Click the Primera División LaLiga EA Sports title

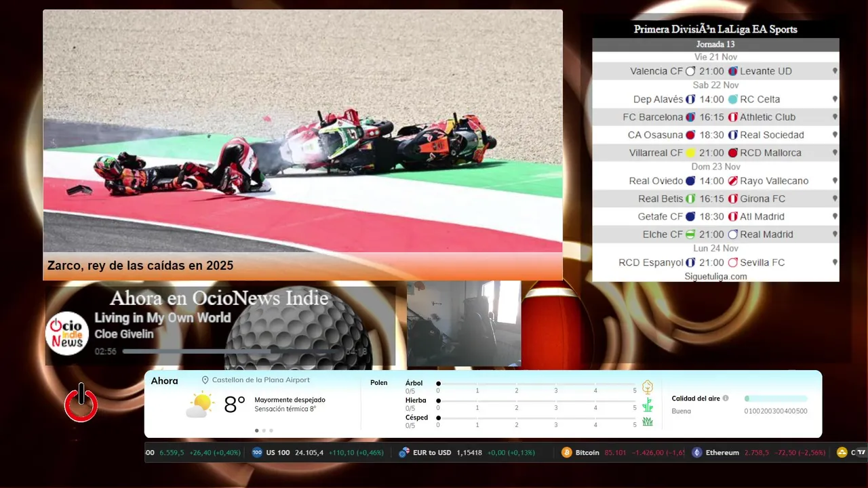[x=715, y=29]
